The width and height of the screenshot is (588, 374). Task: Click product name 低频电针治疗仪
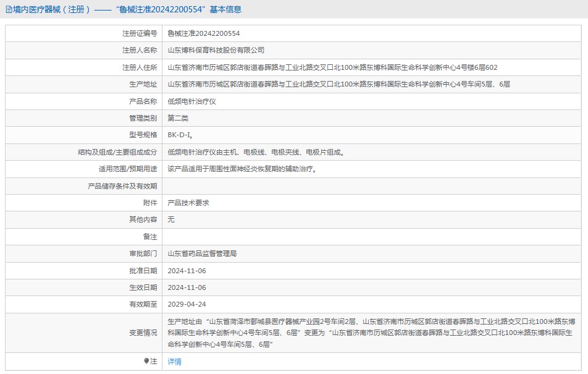coord(191,101)
